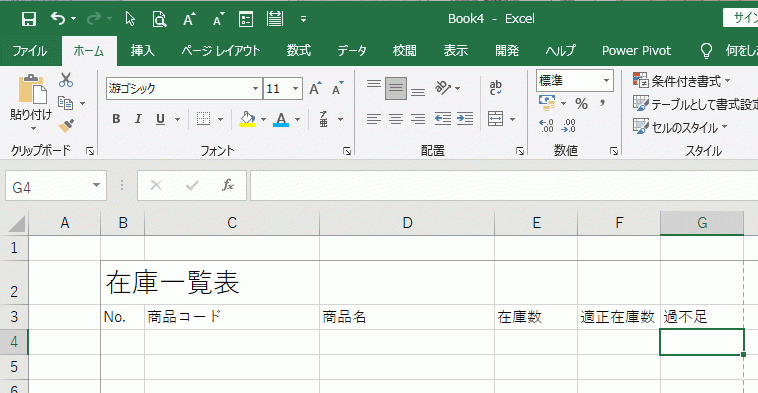
Task: Open the Power Pivot tab
Action: click(636, 51)
